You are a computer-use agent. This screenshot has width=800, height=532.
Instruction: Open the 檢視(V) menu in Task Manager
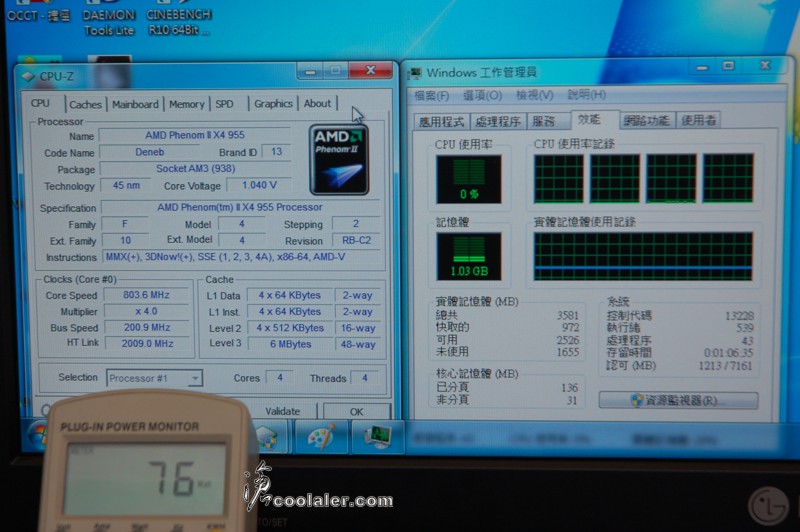pyautogui.click(x=534, y=94)
